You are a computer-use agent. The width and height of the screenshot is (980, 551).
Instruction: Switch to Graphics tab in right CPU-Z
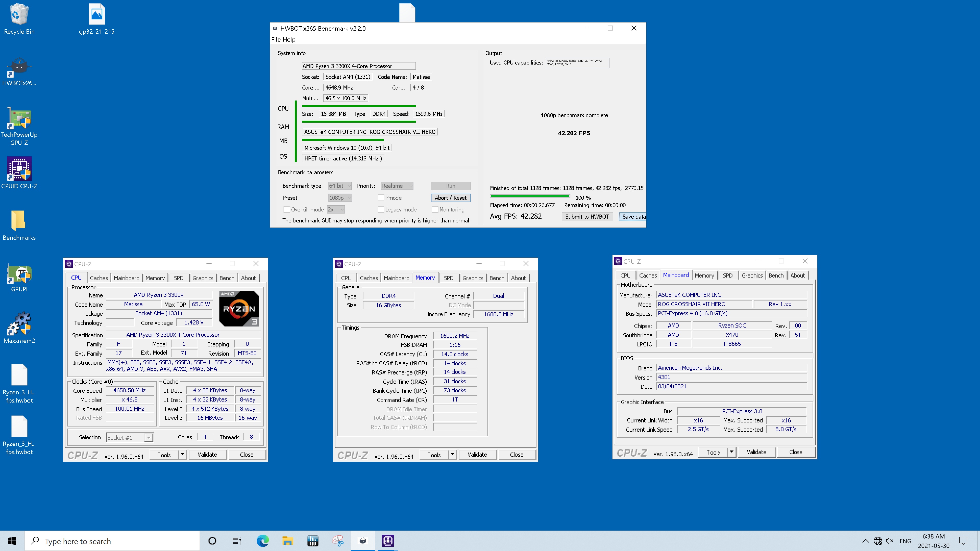[752, 275]
